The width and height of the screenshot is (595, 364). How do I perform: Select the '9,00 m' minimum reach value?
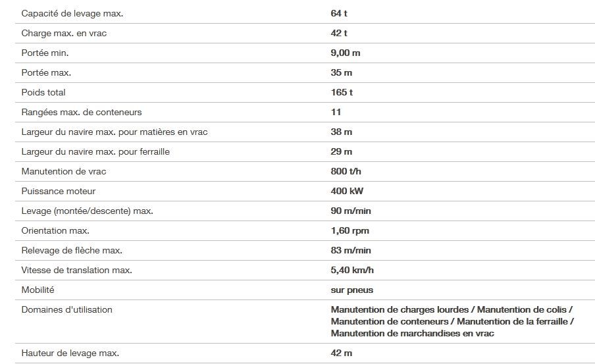coord(346,53)
